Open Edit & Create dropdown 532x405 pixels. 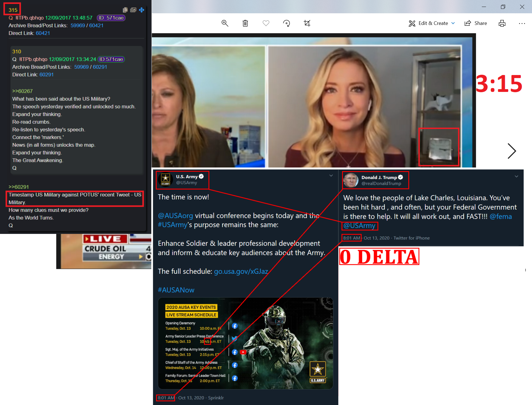click(x=432, y=23)
